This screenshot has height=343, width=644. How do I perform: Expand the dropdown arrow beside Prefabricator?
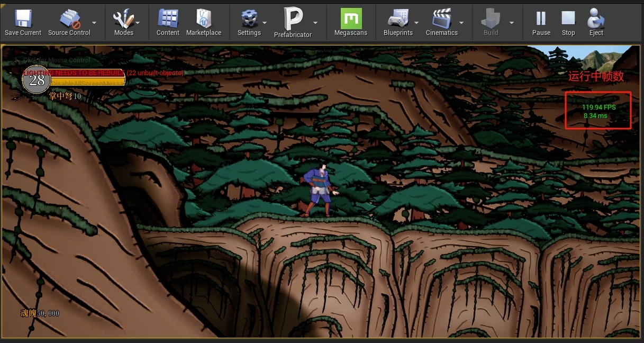coord(315,23)
